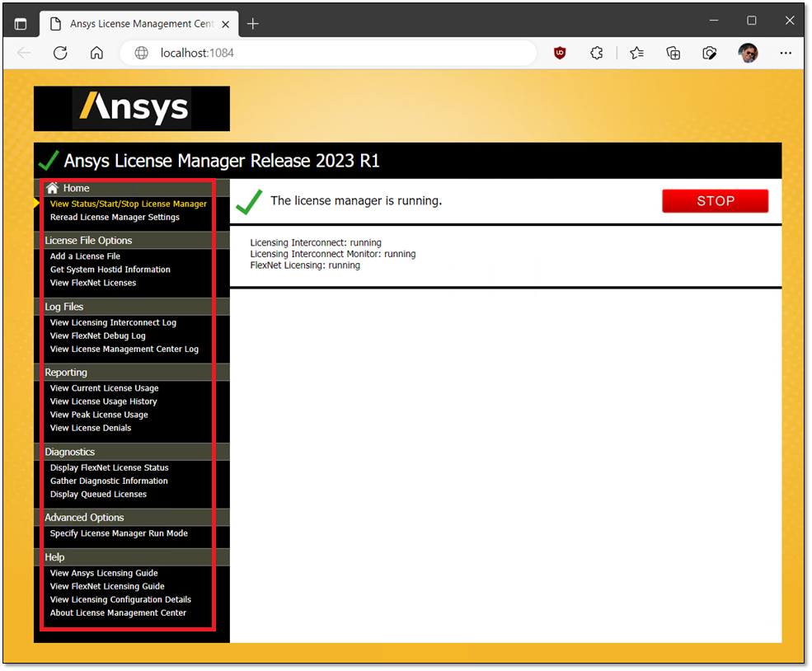
Task: Open Specify License Manager Run Mode
Action: click(119, 534)
